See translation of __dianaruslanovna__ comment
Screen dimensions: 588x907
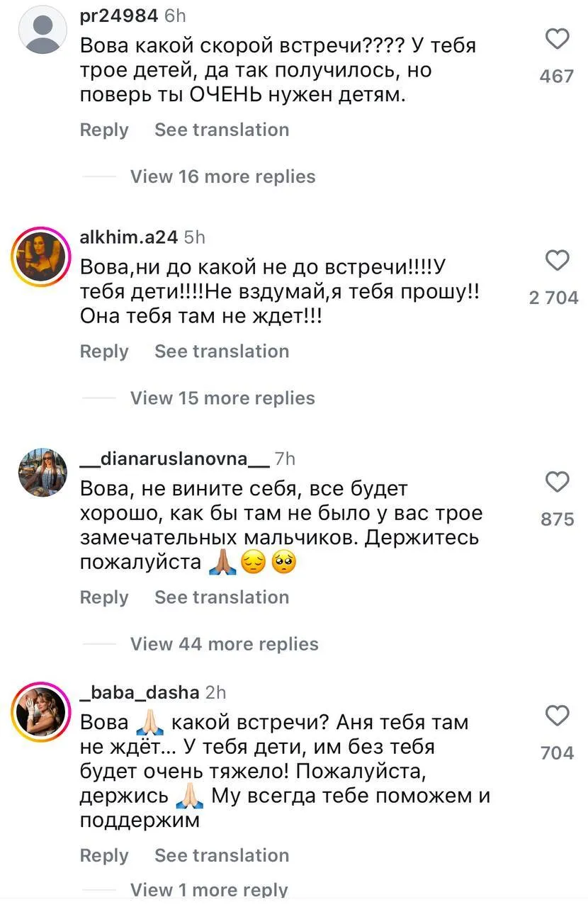click(222, 597)
